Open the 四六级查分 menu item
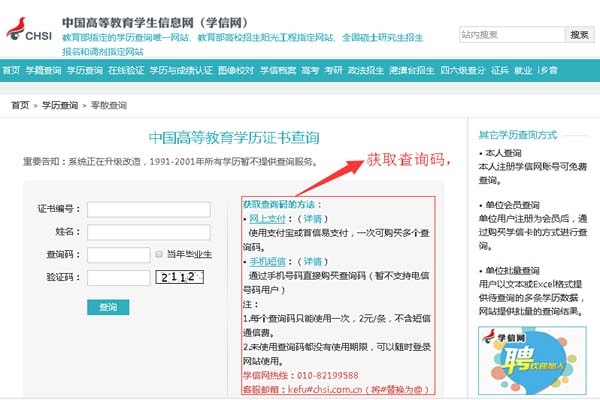600x400 pixels. coord(461,71)
